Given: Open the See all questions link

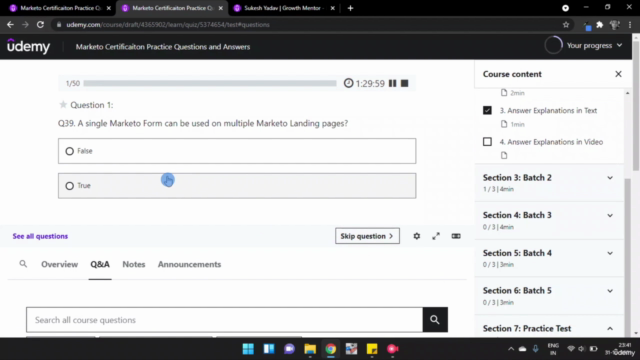Looking at the screenshot, I should click(x=40, y=236).
